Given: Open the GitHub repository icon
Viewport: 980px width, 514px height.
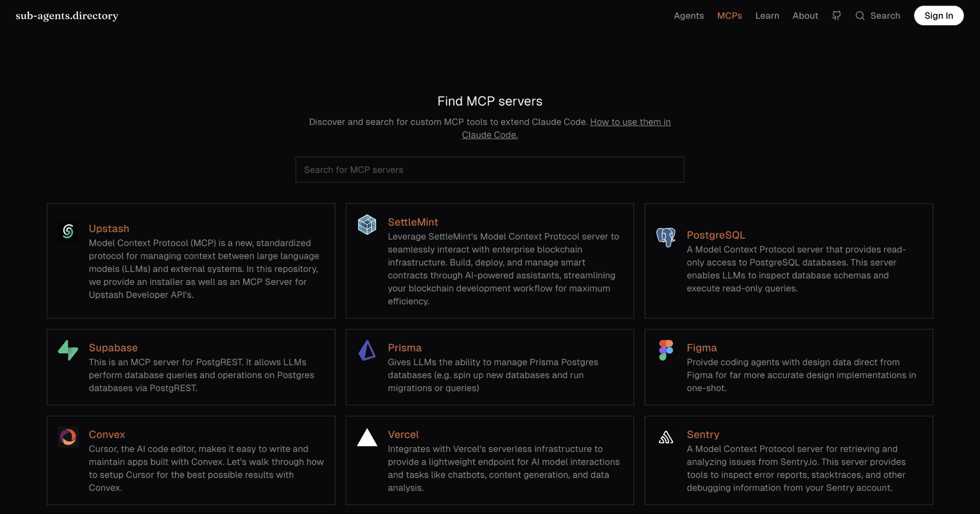Looking at the screenshot, I should 836,16.
